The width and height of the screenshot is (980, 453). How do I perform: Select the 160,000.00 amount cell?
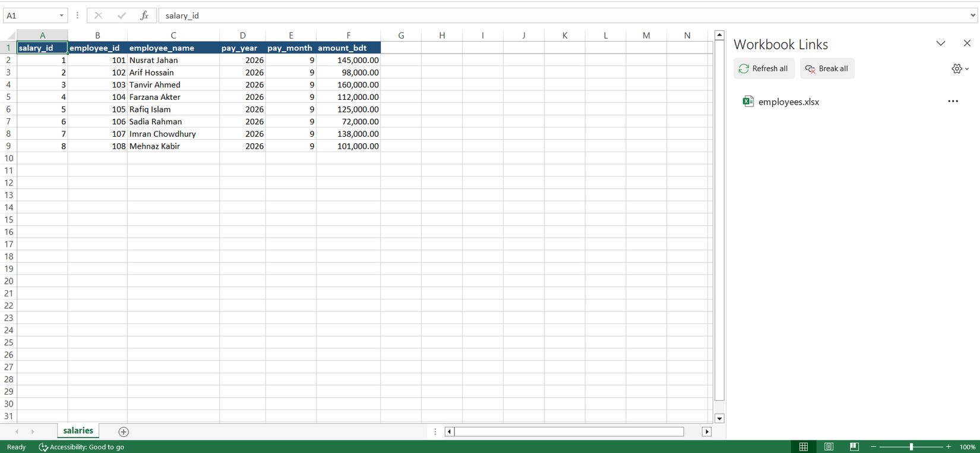[x=349, y=84]
